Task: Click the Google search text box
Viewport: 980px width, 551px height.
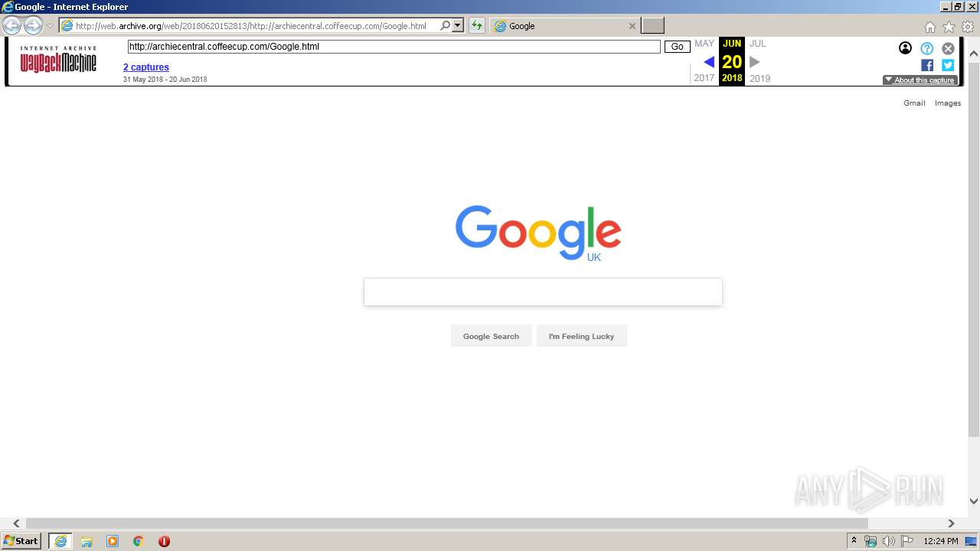Action: (x=543, y=292)
